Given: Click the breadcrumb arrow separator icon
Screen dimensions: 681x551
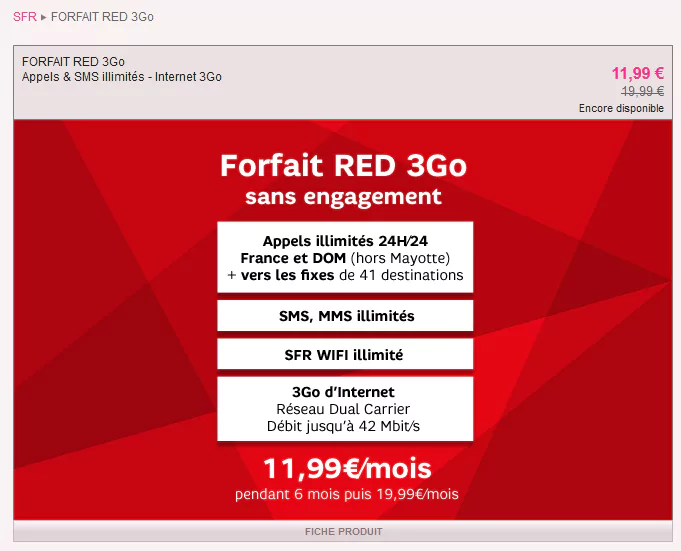Looking at the screenshot, I should pos(43,17).
